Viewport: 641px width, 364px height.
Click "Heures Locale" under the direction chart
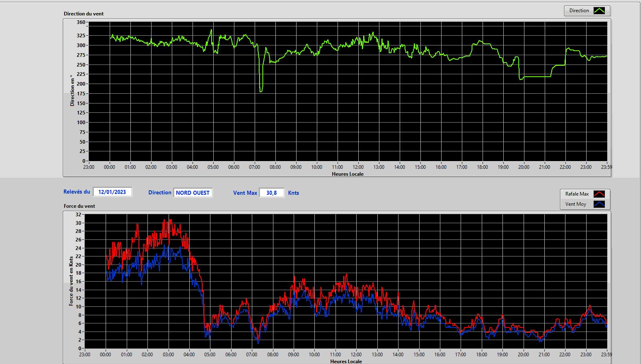pos(348,174)
